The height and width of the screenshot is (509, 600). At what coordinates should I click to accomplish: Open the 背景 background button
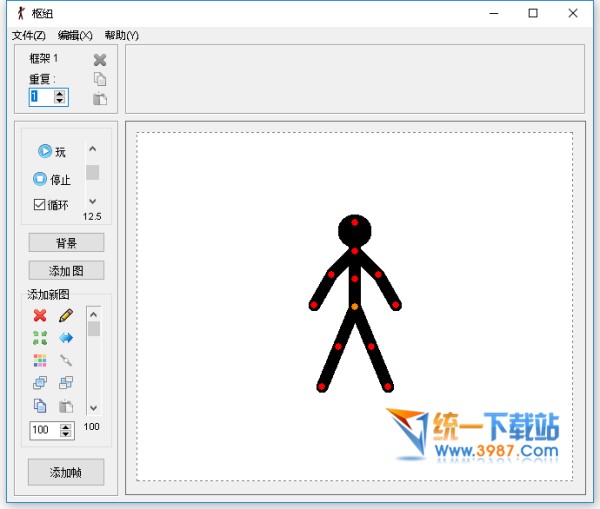point(66,243)
